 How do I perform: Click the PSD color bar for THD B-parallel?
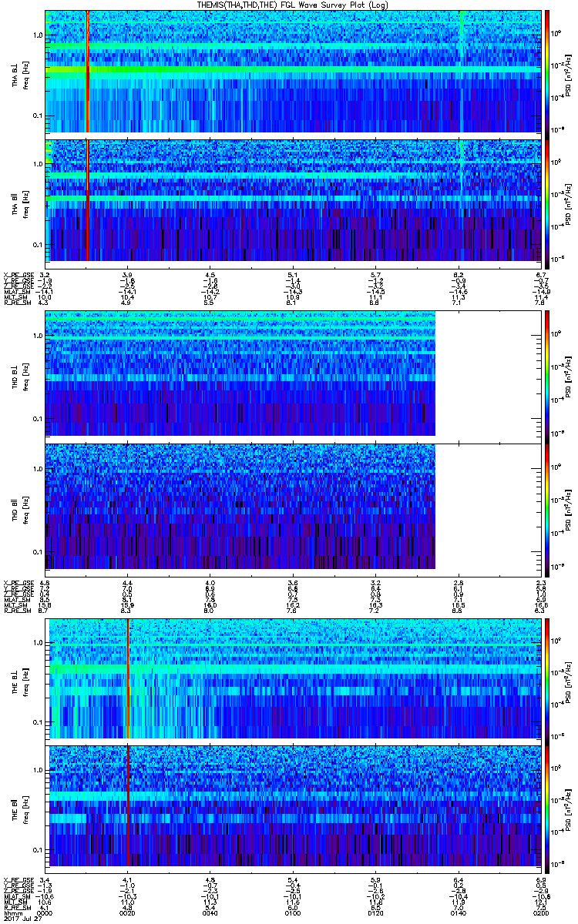click(x=548, y=510)
